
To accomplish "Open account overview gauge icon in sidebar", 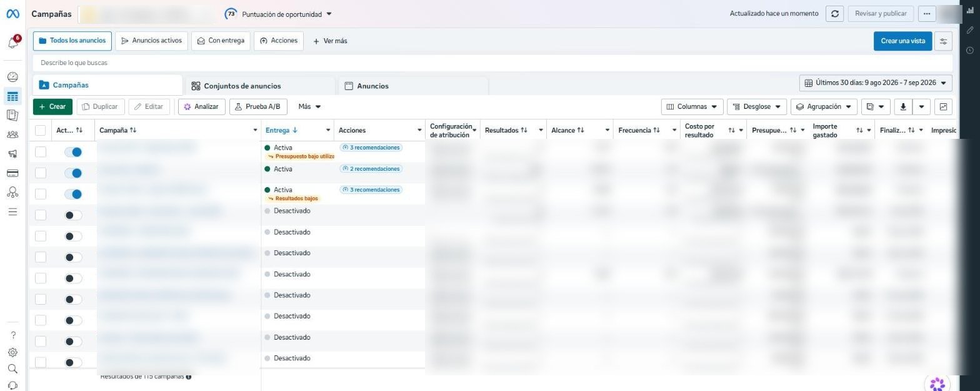I will 12,77.
